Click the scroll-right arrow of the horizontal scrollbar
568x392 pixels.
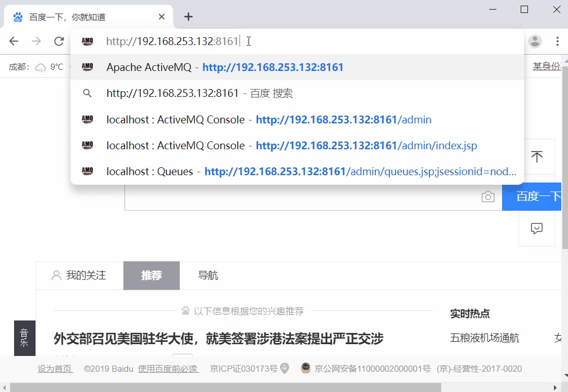point(556,387)
